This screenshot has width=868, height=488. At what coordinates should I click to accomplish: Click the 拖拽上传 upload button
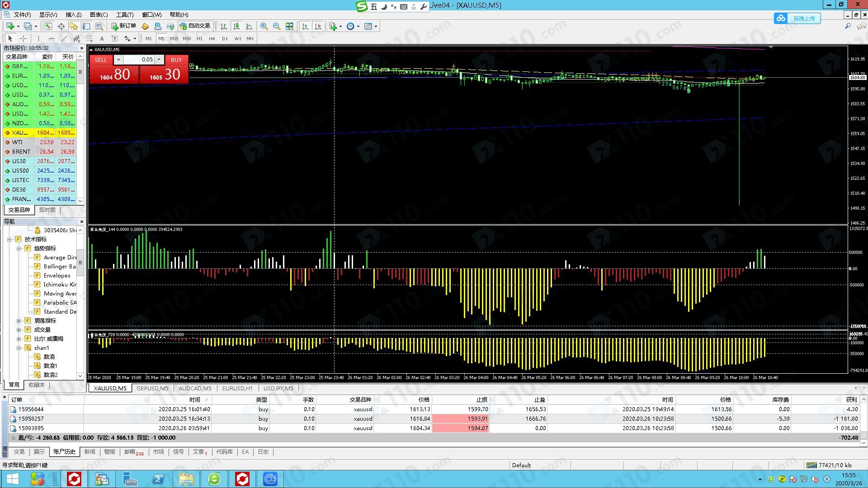pos(798,18)
